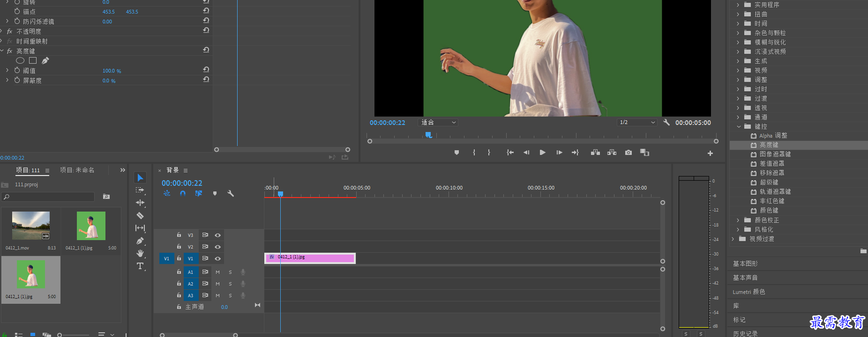Open Program monitor settings wrench

[666, 122]
